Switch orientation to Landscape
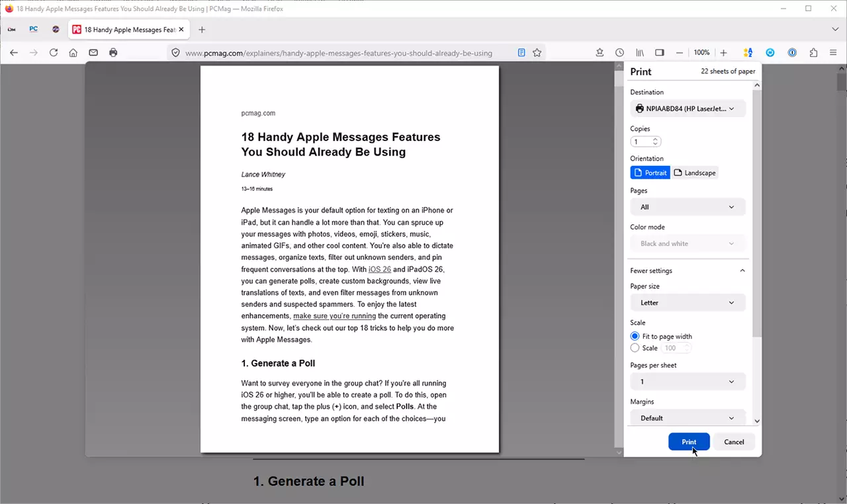The width and height of the screenshot is (847, 504). click(x=695, y=173)
